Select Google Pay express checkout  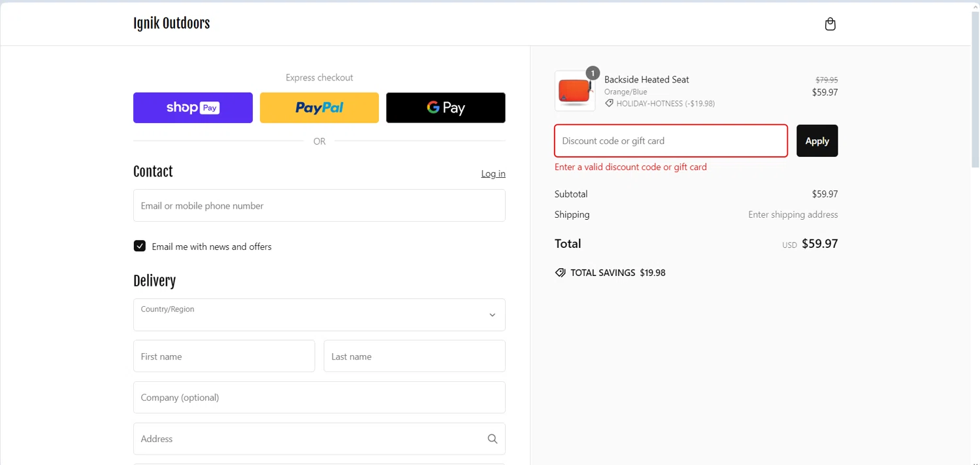pos(446,108)
